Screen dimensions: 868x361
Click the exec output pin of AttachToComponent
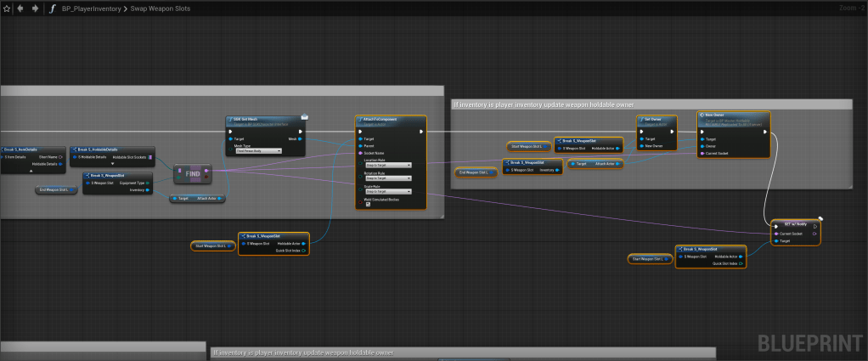pos(421,132)
